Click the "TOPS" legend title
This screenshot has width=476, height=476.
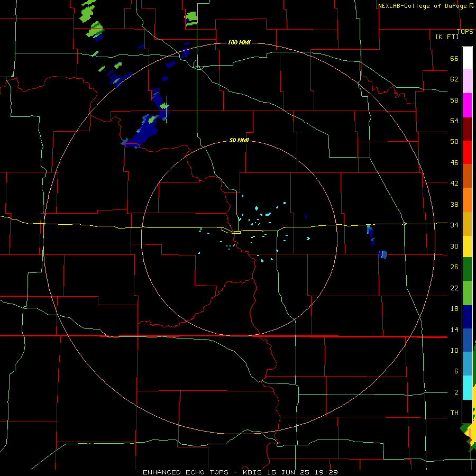(465, 32)
